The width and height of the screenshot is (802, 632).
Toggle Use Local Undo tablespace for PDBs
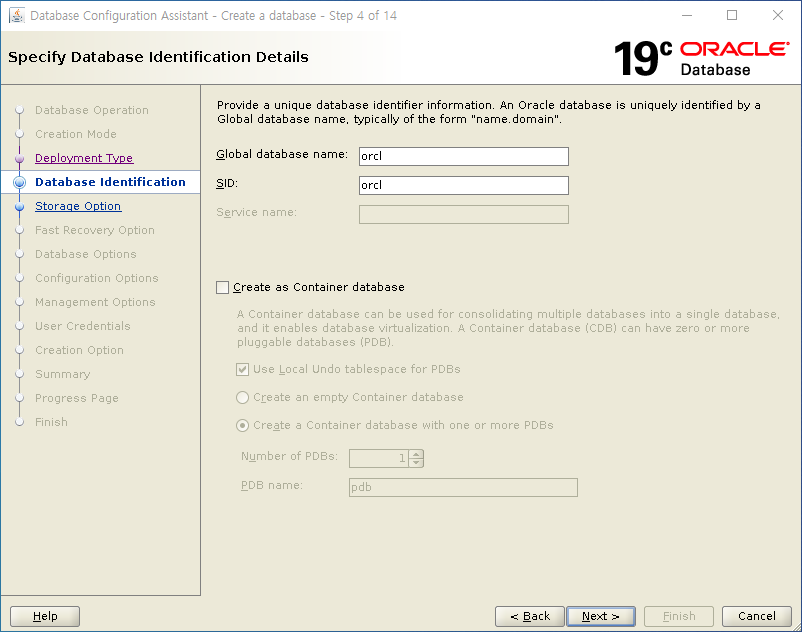click(x=242, y=369)
